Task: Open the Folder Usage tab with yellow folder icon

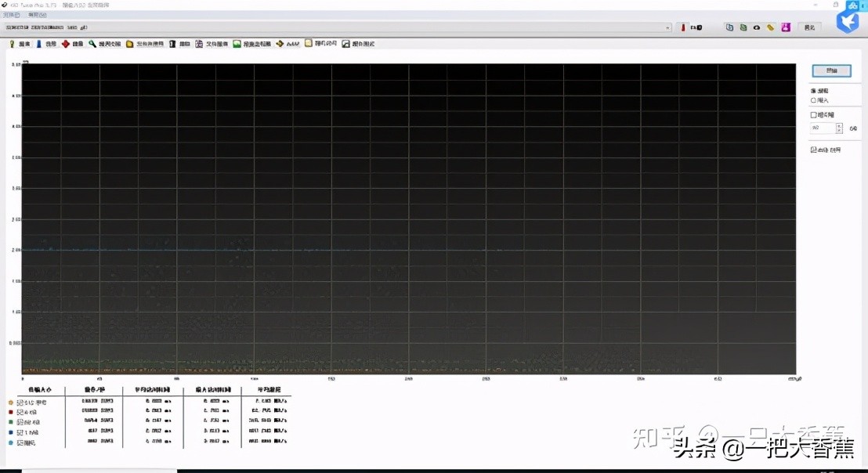Action: [x=145, y=44]
